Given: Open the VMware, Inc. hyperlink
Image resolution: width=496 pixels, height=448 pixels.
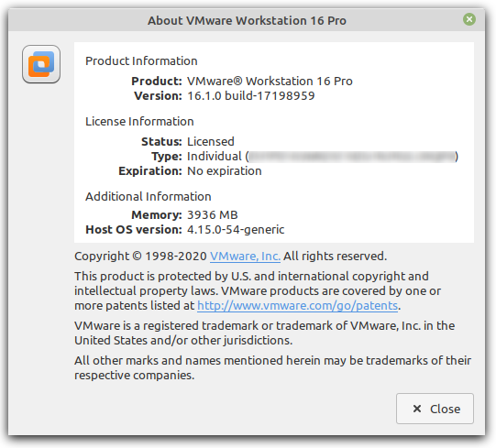Looking at the screenshot, I should pos(245,257).
